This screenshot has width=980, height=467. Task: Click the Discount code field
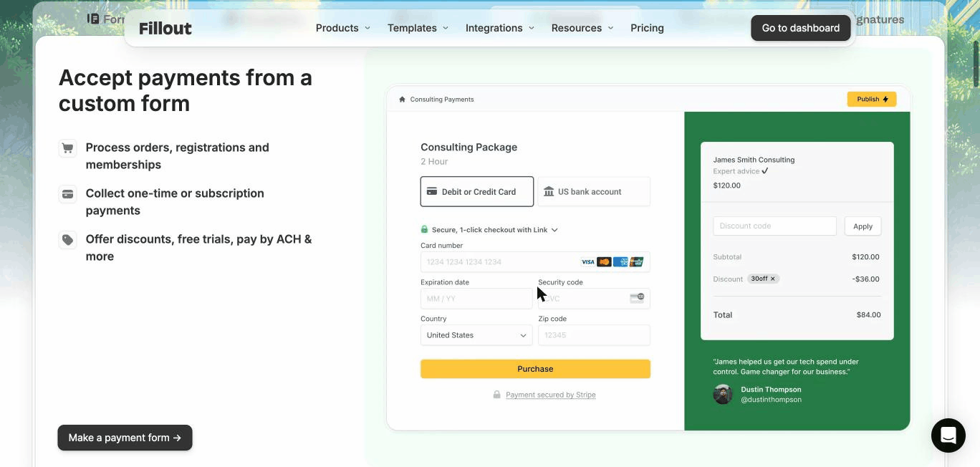(x=774, y=226)
